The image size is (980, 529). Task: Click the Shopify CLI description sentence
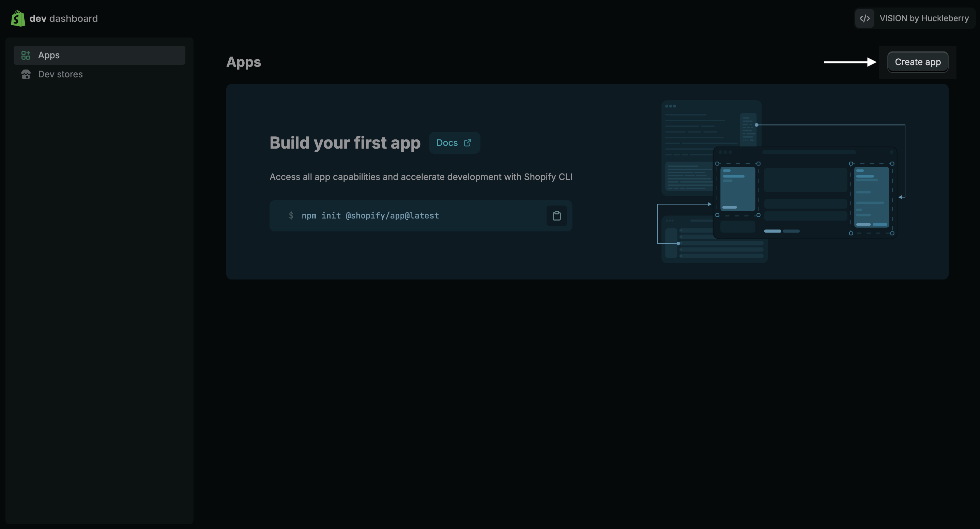pos(421,177)
